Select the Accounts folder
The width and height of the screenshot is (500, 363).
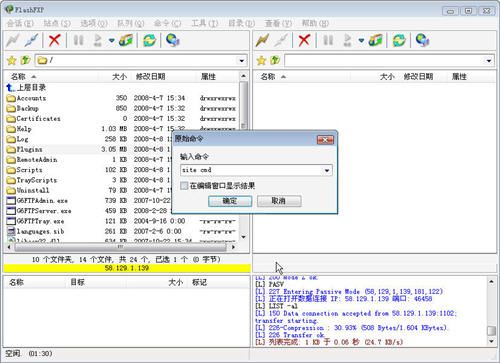pos(26,98)
